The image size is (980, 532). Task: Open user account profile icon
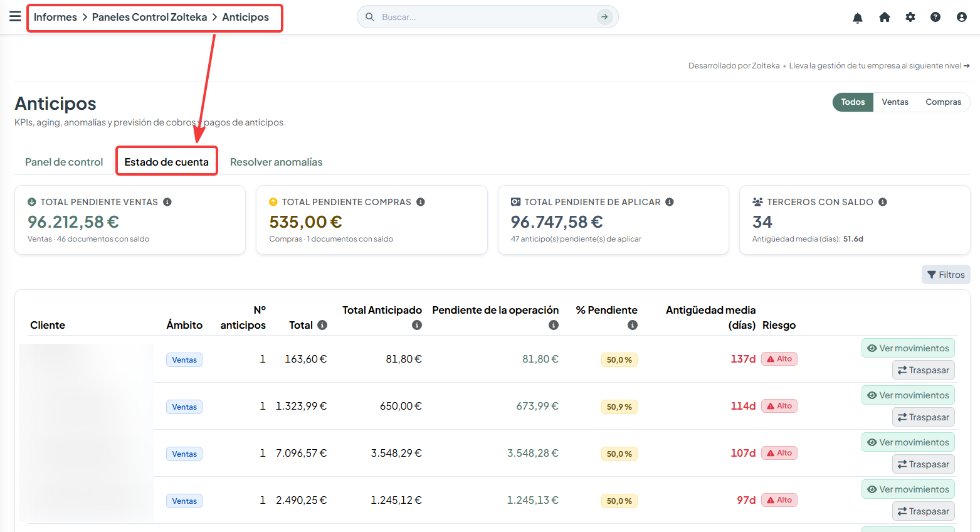coord(962,17)
